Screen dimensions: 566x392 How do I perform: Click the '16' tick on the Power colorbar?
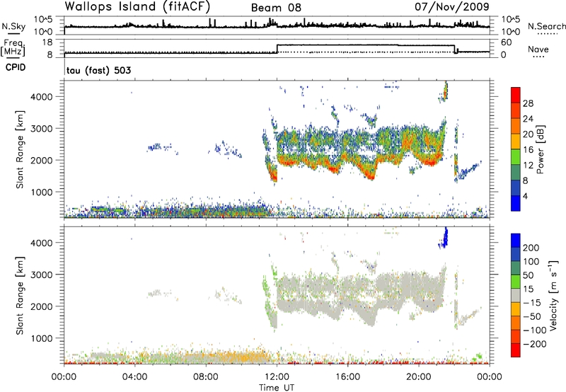(x=528, y=150)
